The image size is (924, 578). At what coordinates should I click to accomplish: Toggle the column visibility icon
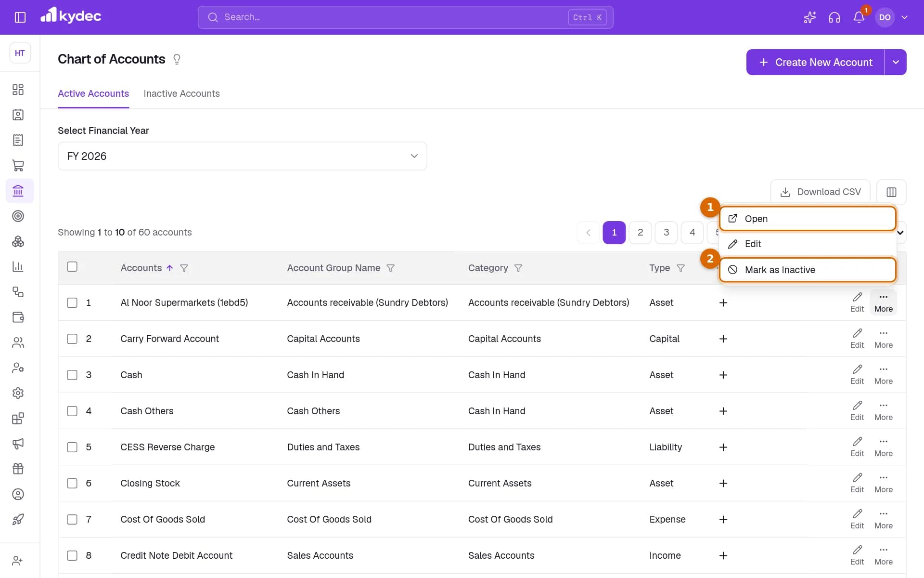[x=891, y=192]
